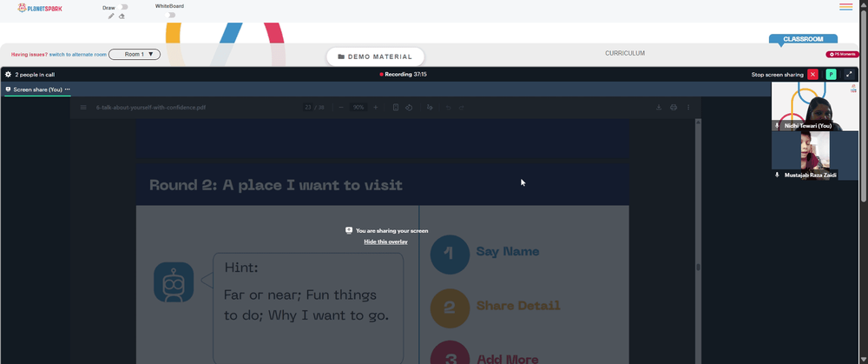Click the PDF page number field
The image size is (868, 364).
(x=308, y=108)
